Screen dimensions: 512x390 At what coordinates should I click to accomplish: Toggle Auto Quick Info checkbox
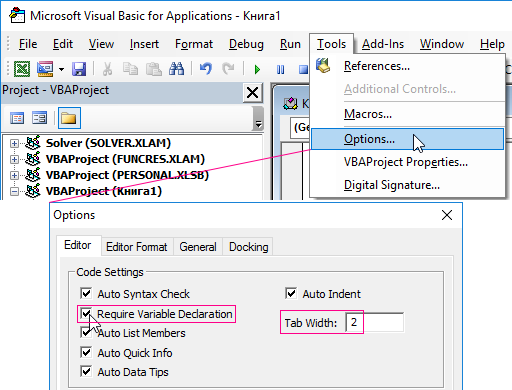point(86,352)
